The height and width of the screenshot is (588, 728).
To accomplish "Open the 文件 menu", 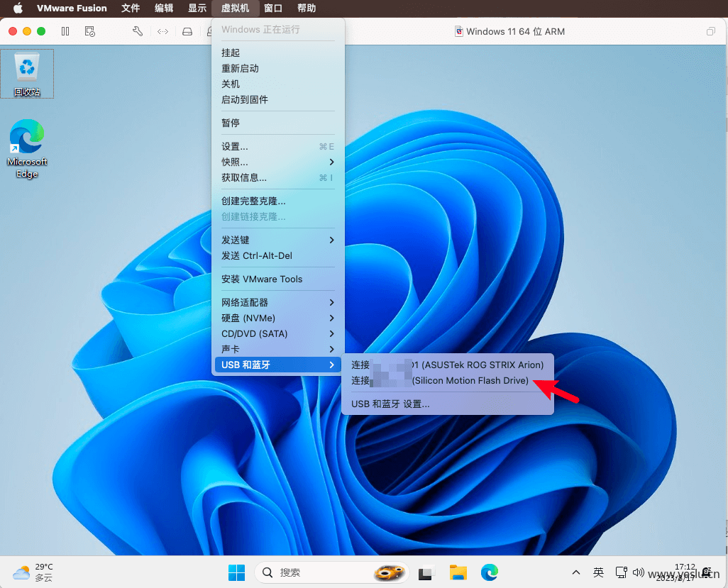I will pos(131,8).
